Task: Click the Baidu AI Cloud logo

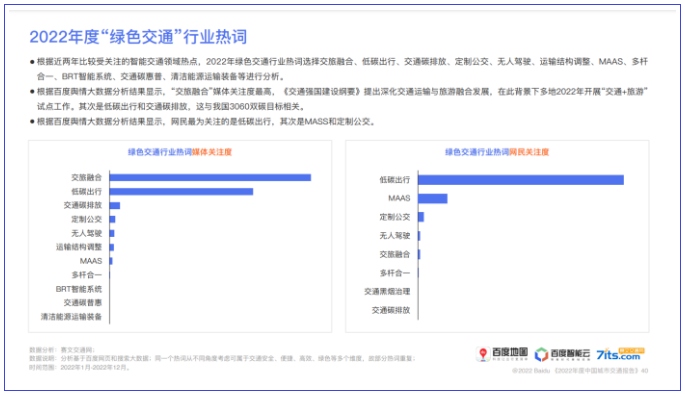Action: (x=562, y=354)
